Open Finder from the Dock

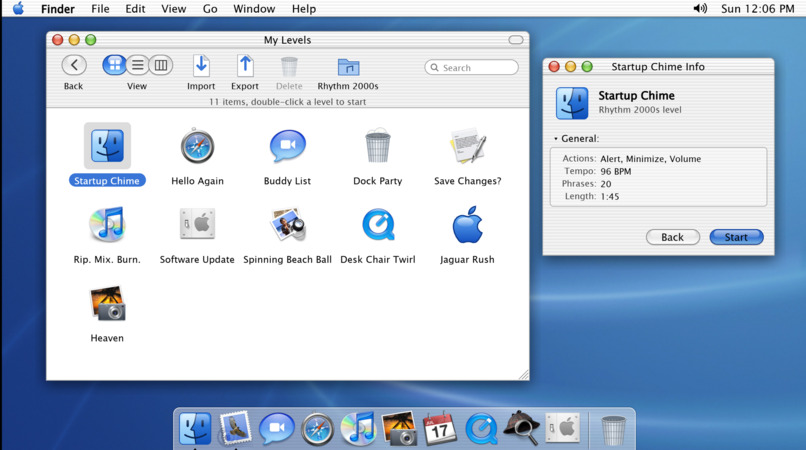[x=195, y=428]
